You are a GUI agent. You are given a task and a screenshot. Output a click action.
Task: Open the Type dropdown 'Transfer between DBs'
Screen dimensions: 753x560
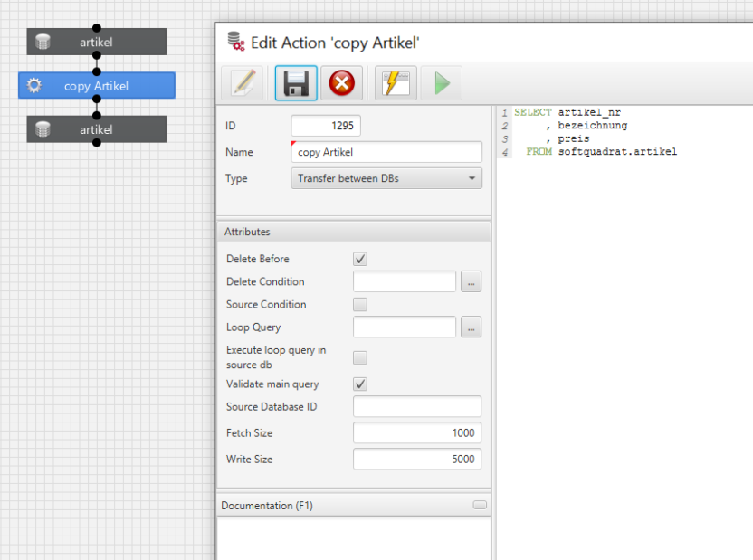pyautogui.click(x=386, y=178)
